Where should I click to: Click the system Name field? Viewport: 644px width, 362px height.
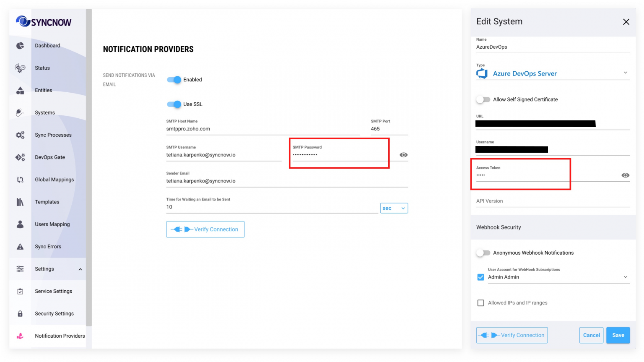(x=553, y=47)
